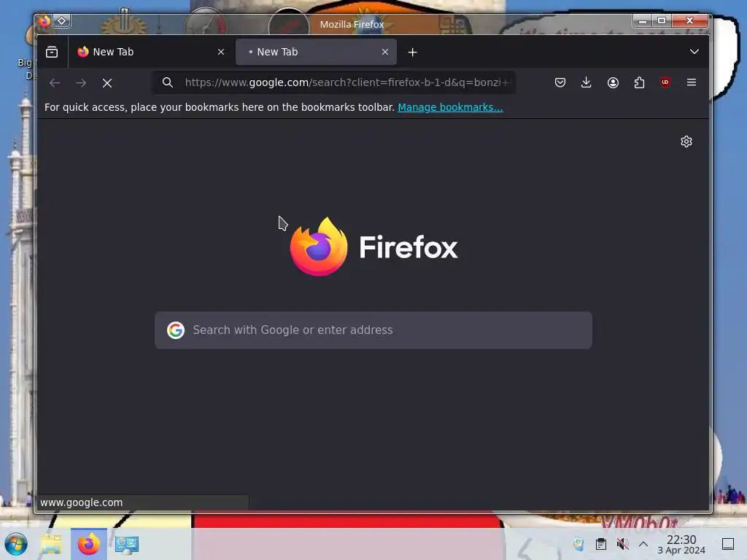The height and width of the screenshot is (560, 747).
Task: Open a new tab with plus button
Action: tap(413, 52)
